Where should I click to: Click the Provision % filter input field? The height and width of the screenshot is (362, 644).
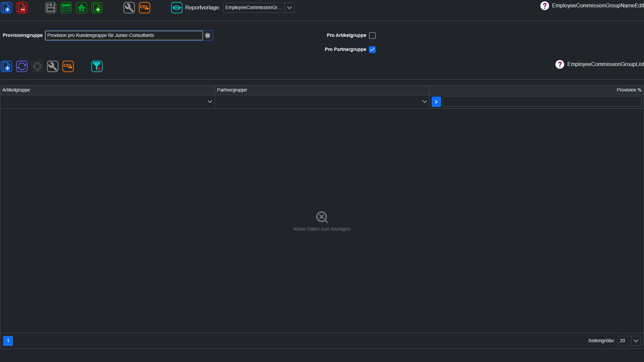pos(542,102)
